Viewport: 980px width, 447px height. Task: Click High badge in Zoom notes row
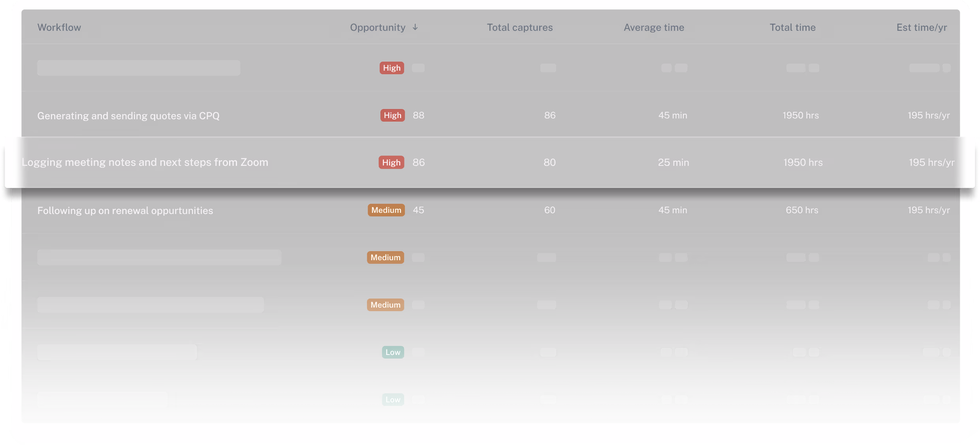(391, 162)
